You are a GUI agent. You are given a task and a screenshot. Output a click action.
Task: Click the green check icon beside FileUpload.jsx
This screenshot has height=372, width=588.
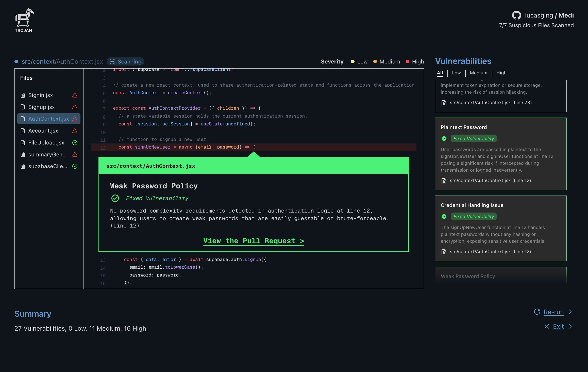[75, 143]
